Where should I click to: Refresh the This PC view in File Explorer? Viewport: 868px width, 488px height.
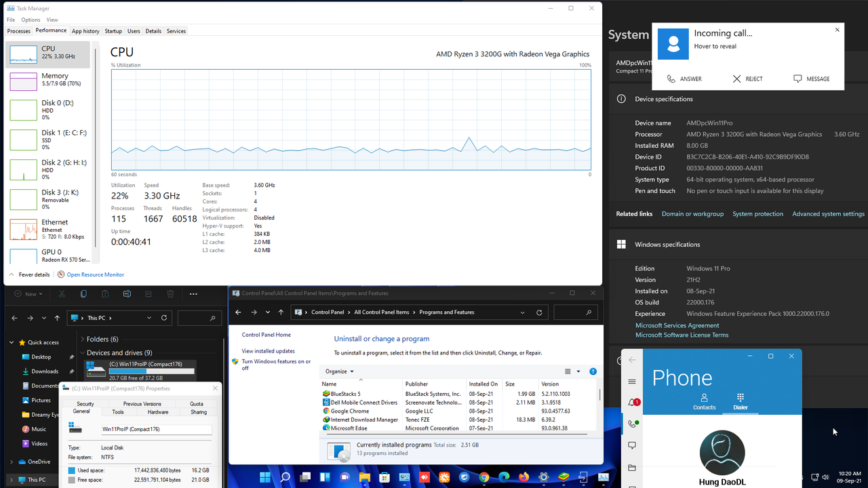point(164,317)
